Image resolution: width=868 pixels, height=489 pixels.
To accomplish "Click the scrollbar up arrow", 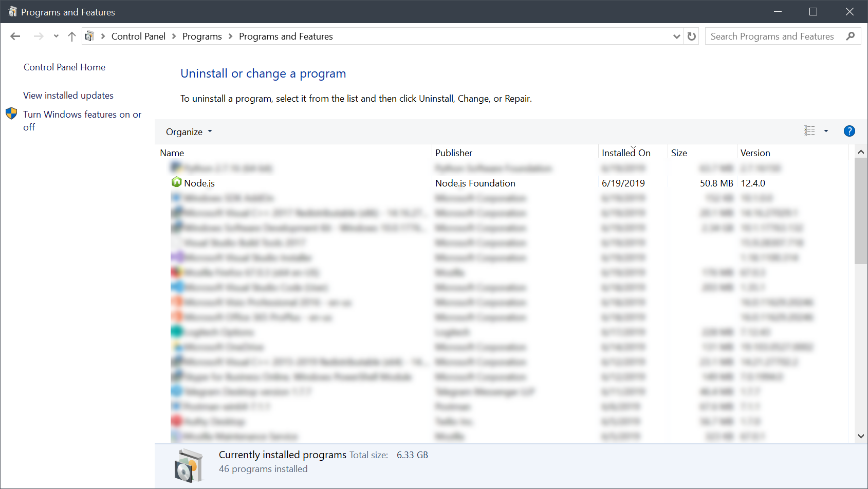I will pyautogui.click(x=861, y=152).
